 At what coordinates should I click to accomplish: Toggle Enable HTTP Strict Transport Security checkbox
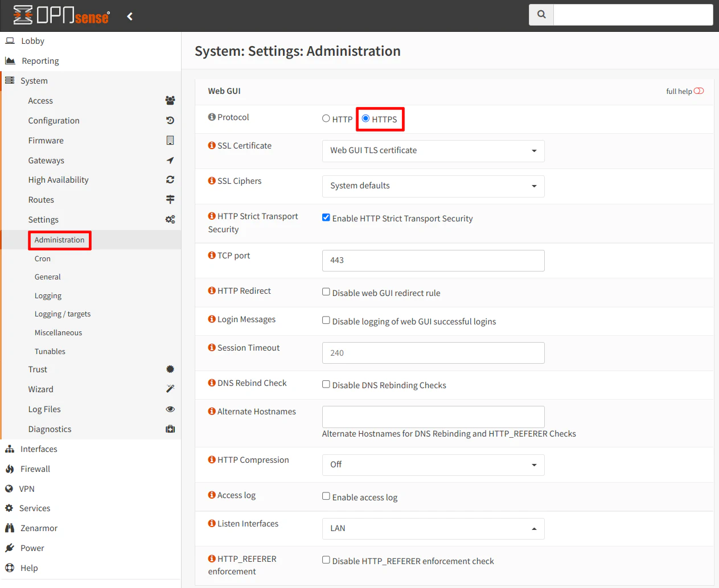pos(326,217)
